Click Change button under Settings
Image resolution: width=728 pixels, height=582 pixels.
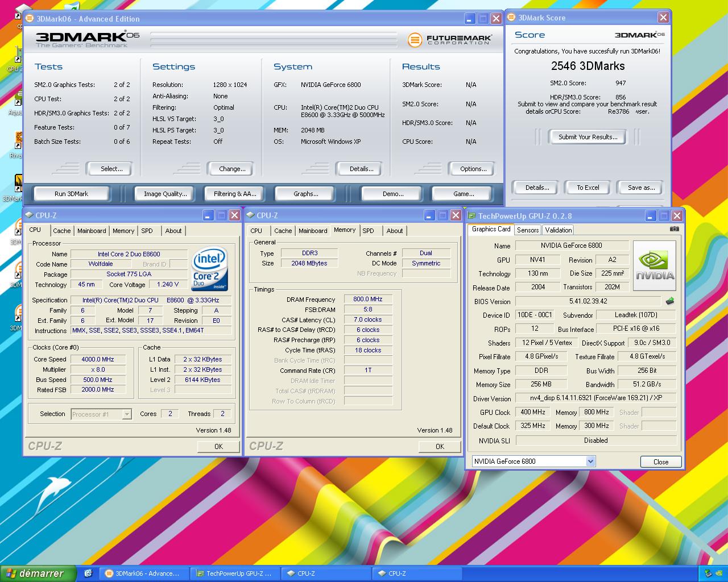point(232,169)
